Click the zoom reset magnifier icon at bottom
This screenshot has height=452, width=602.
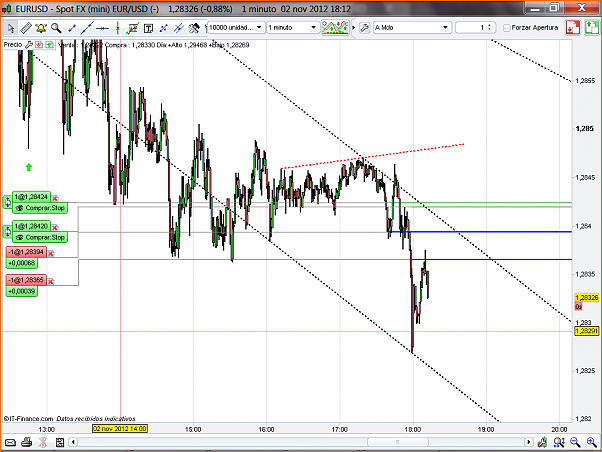[x=559, y=442]
